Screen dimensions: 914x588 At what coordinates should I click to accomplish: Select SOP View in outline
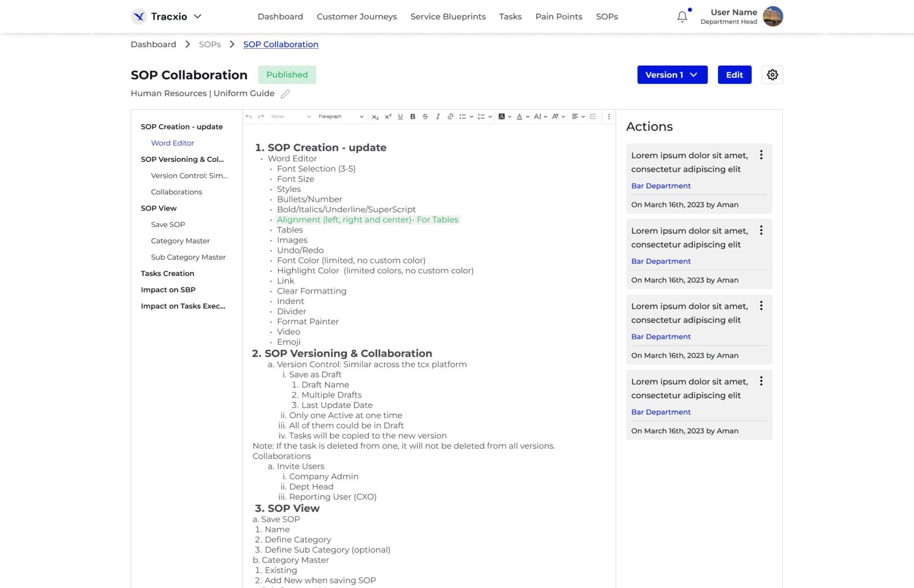pos(159,208)
